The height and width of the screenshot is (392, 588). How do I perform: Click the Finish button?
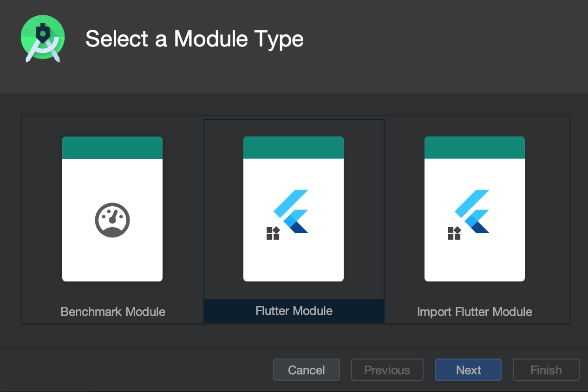coord(546,370)
